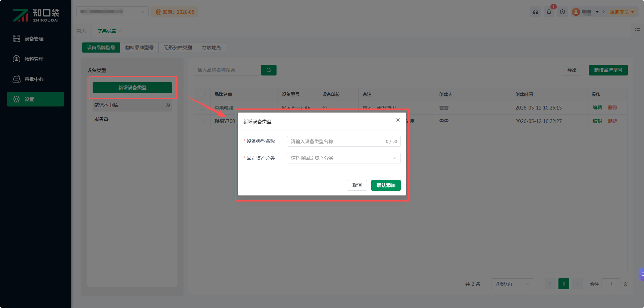
Task: Toggle the select-all checkbox in table header
Action: pyautogui.click(x=202, y=94)
